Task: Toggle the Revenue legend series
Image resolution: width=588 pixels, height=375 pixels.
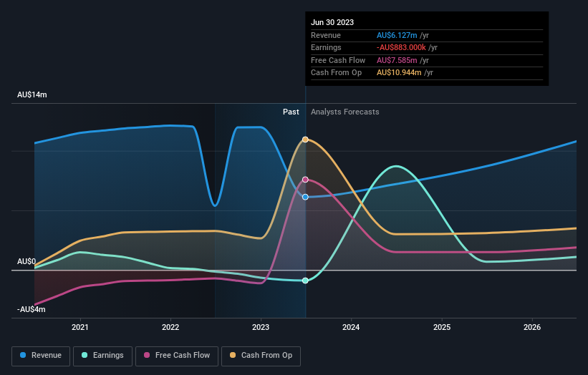Action: point(41,356)
